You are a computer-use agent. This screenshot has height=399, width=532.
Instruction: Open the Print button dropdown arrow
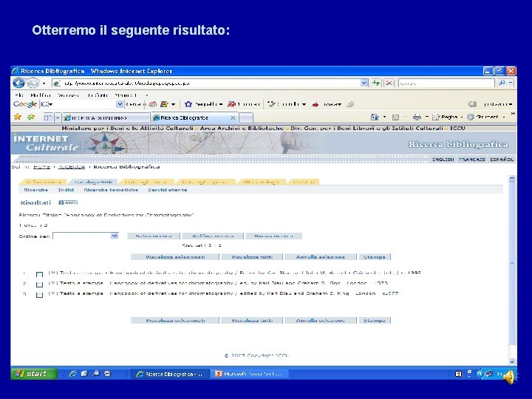pos(427,117)
